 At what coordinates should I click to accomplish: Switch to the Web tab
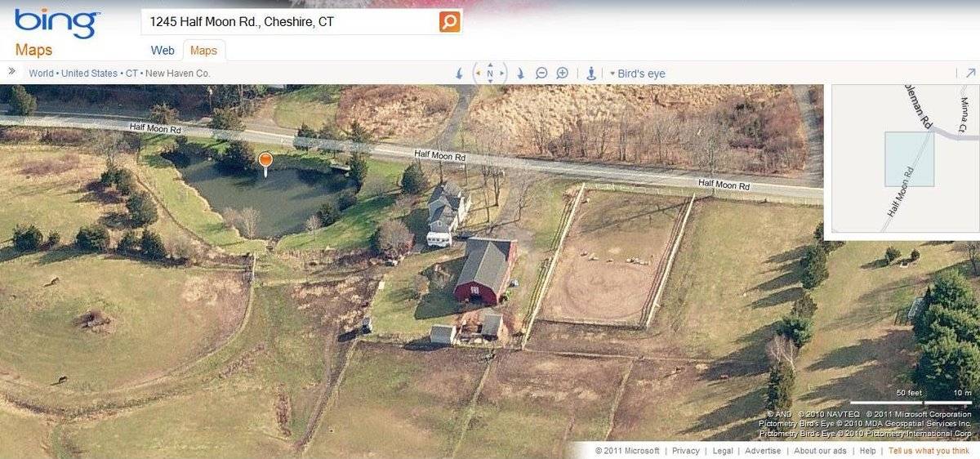(x=163, y=51)
